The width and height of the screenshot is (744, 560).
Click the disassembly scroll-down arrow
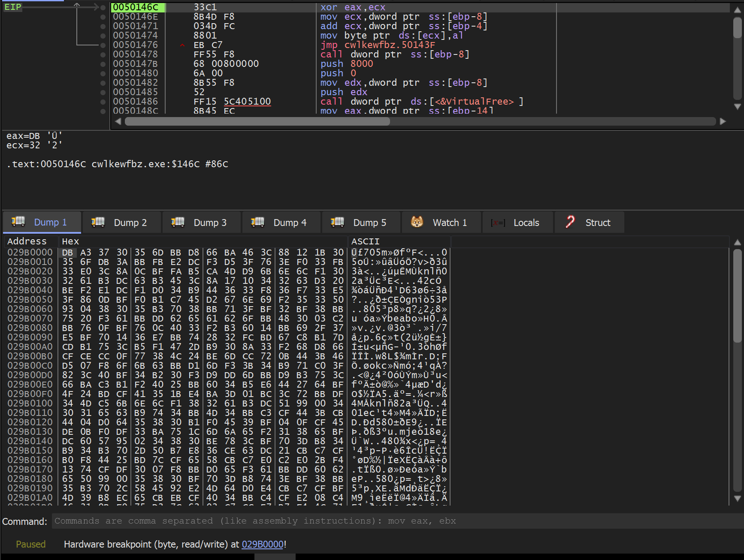pos(738,106)
